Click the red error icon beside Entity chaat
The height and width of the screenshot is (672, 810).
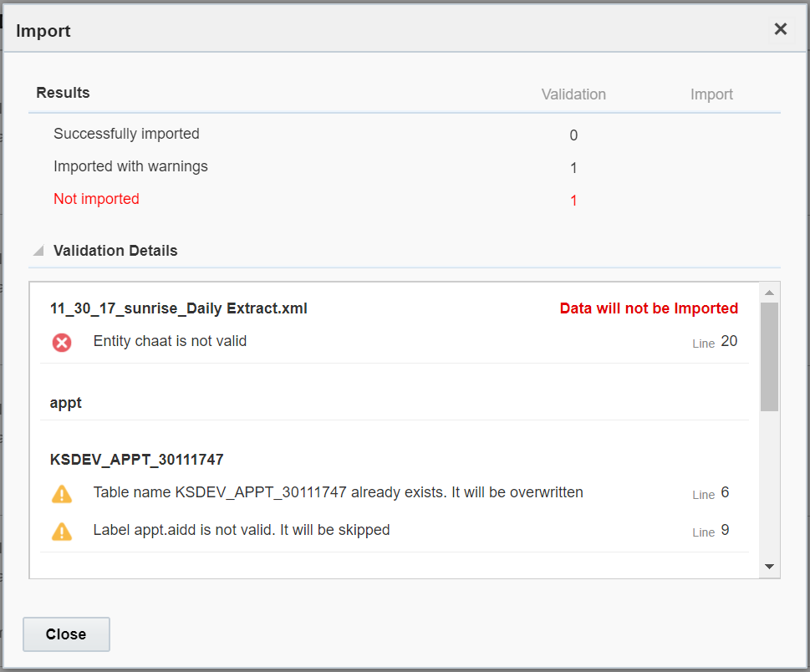coord(62,342)
